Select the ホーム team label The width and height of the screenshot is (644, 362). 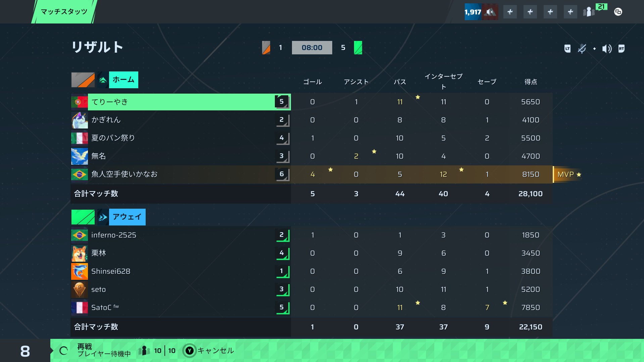pos(123,80)
